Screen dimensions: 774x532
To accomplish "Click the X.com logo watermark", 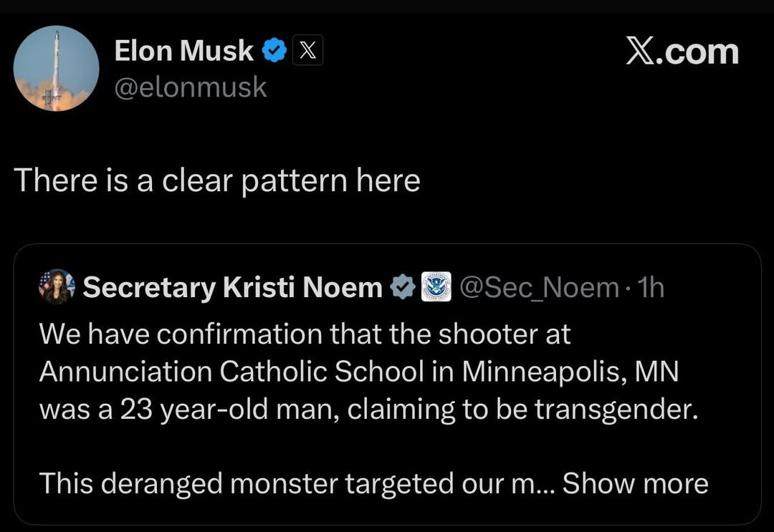I will tap(682, 52).
